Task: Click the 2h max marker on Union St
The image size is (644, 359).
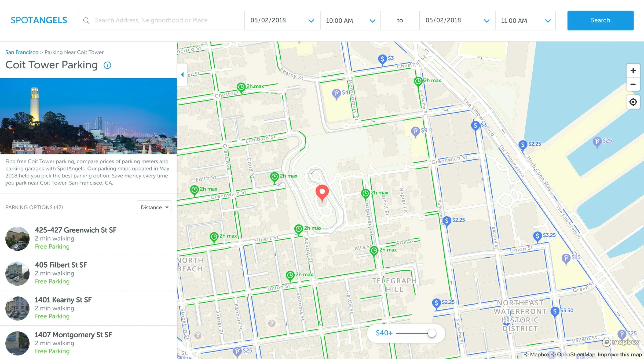Action: 290,276
